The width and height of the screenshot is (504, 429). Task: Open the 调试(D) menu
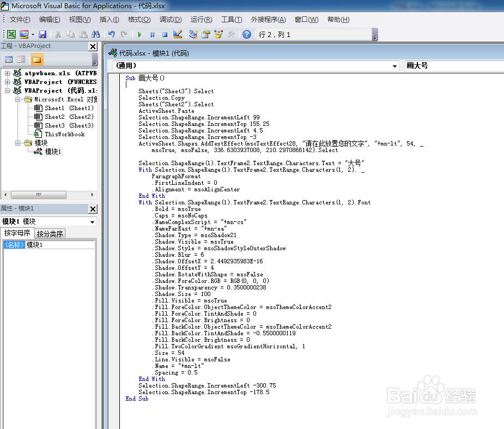[x=171, y=20]
